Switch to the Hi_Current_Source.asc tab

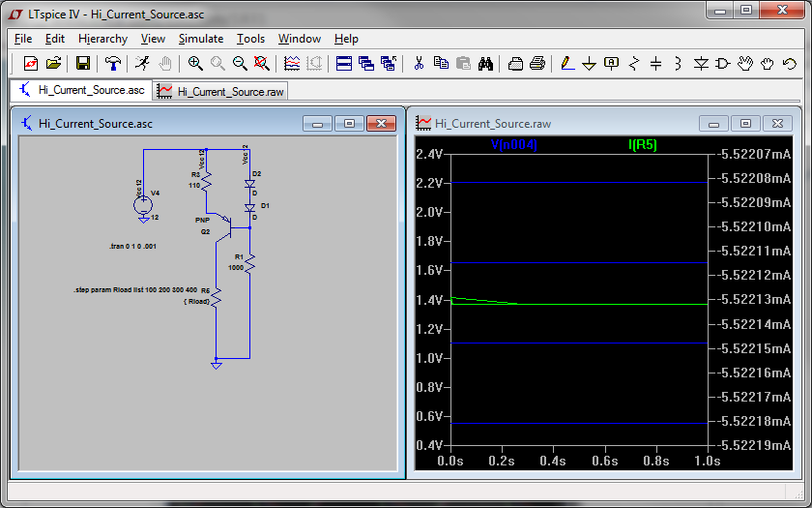(x=81, y=90)
